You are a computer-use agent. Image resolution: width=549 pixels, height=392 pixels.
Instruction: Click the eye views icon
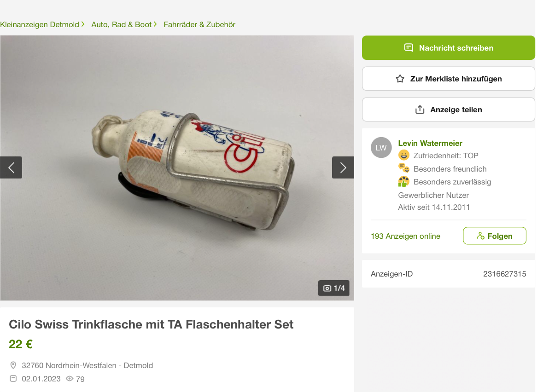(x=70, y=379)
